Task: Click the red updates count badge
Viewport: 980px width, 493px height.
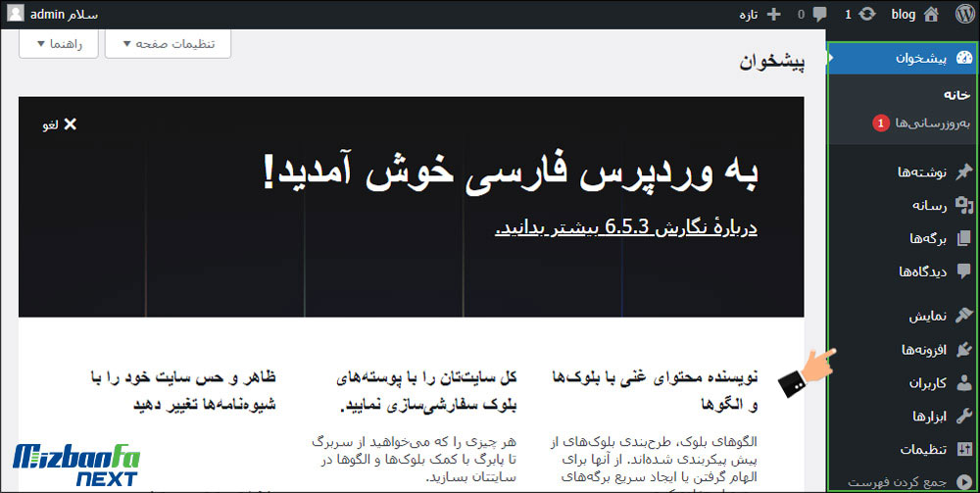Action: click(881, 123)
